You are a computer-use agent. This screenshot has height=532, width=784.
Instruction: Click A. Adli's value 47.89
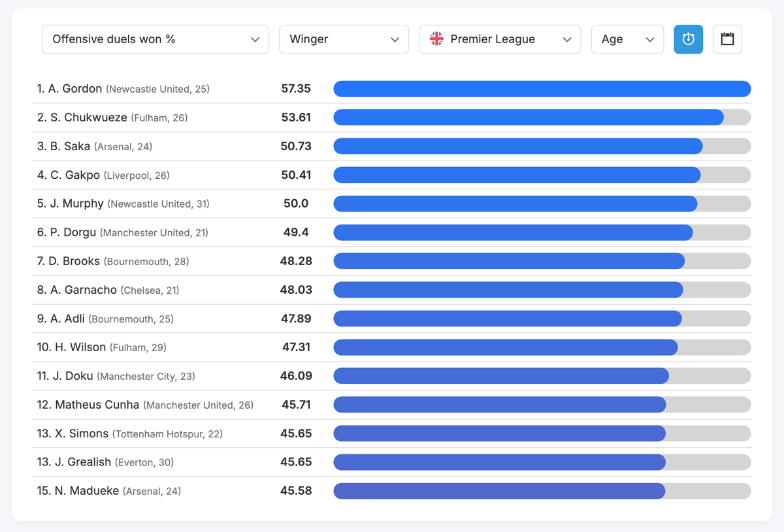click(x=296, y=319)
